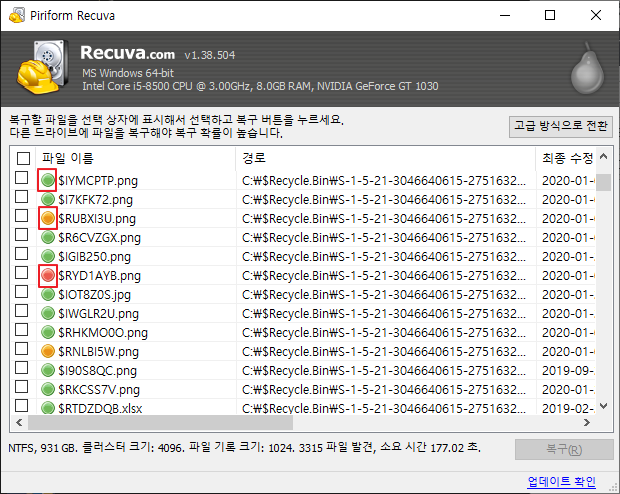
Task: Click the green status icon for $RTDZDQB.xlsx
Action: (x=47, y=407)
